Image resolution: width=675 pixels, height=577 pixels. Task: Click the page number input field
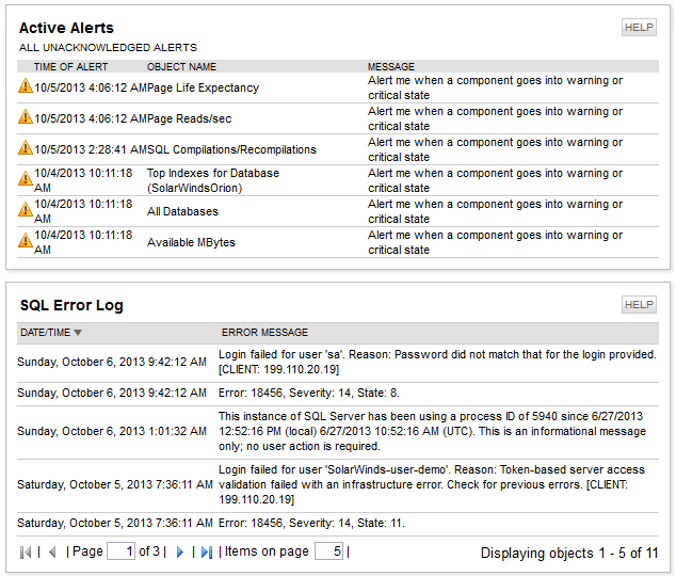click(121, 551)
